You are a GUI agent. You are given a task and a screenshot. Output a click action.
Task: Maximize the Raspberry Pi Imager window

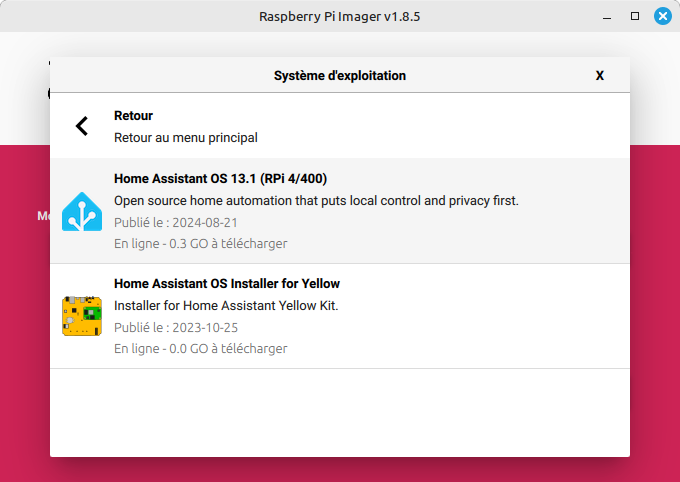635,16
